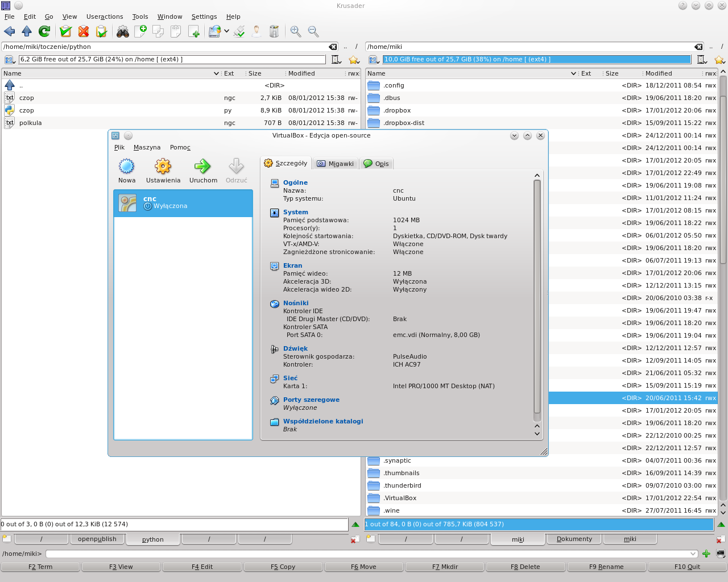Click the Odrzuć discard icon

237,171
